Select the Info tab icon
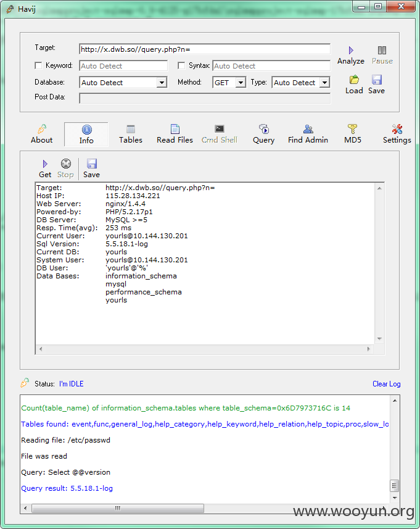The width and height of the screenshot is (420, 529). [x=86, y=130]
